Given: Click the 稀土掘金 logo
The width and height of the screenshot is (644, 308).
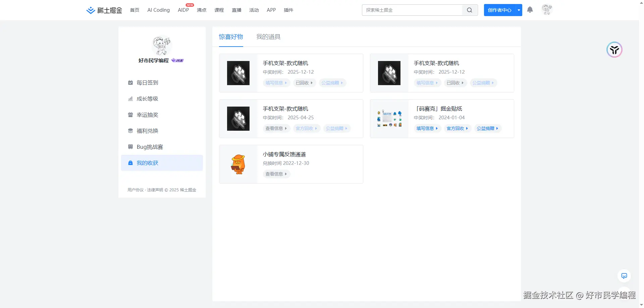Looking at the screenshot, I should [x=104, y=10].
